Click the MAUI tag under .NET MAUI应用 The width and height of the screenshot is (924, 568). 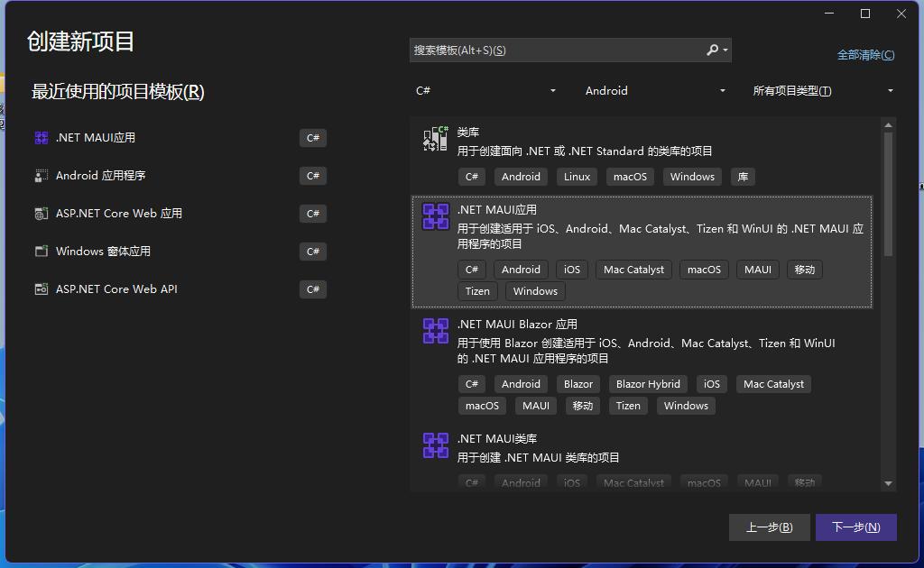click(x=758, y=270)
